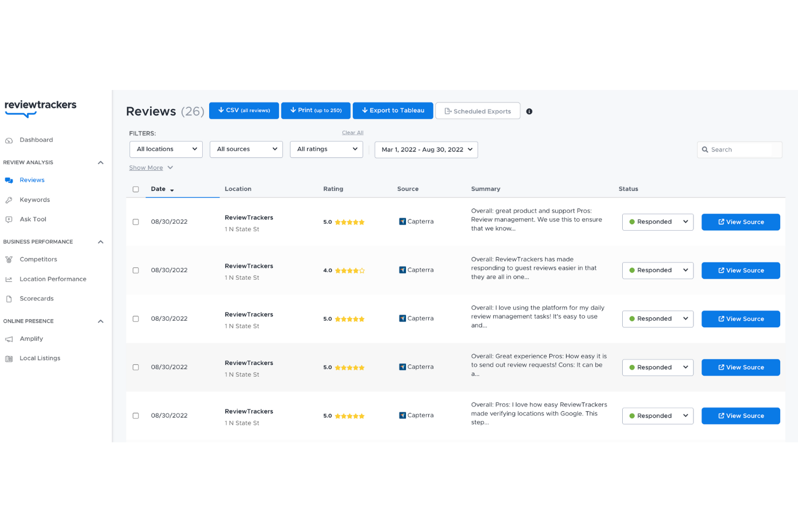The width and height of the screenshot is (798, 532).
Task: Click Capterra icon in 'verifying locations' row
Action: (x=402, y=416)
